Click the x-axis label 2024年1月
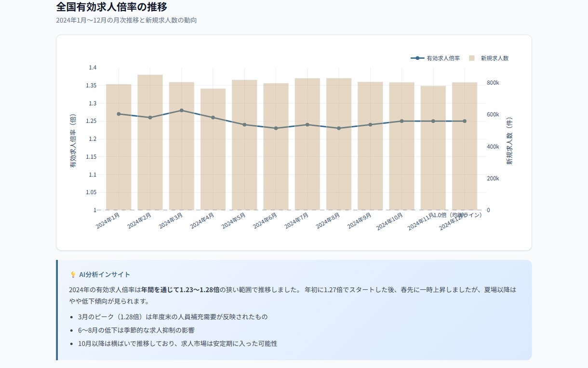Viewport: 588px width, 368px height. point(108,221)
